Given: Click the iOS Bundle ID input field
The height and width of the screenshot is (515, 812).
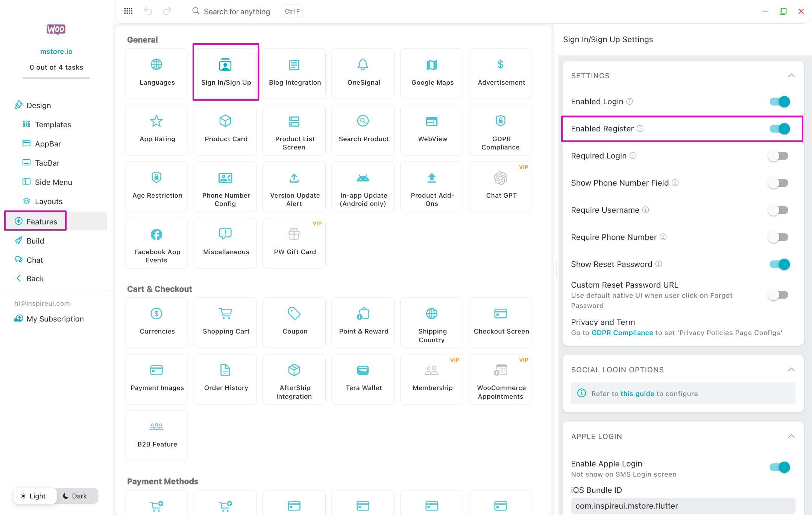Looking at the screenshot, I should click(x=683, y=506).
